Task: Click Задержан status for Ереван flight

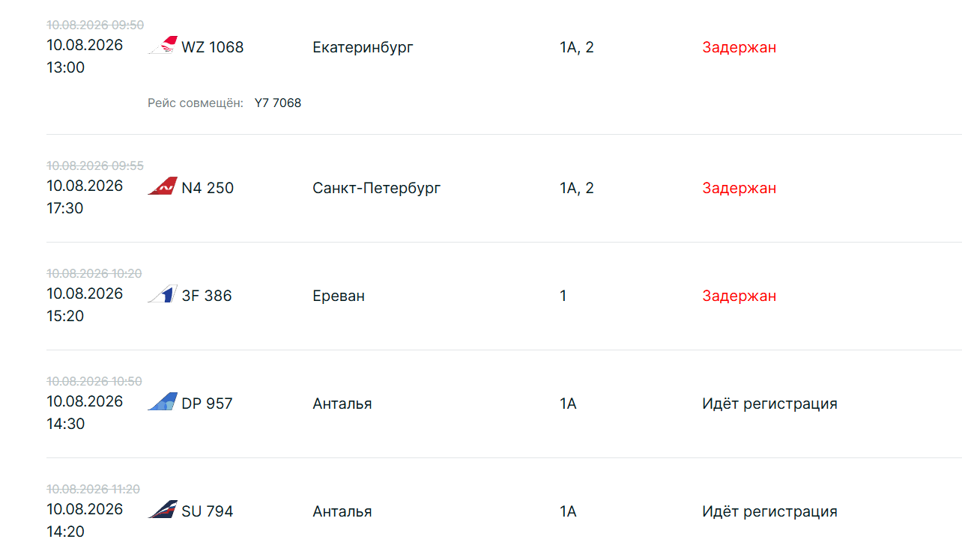Action: coord(739,296)
